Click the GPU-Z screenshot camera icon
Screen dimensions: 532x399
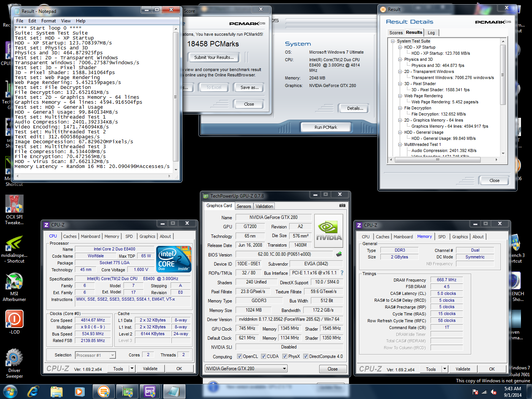click(342, 206)
